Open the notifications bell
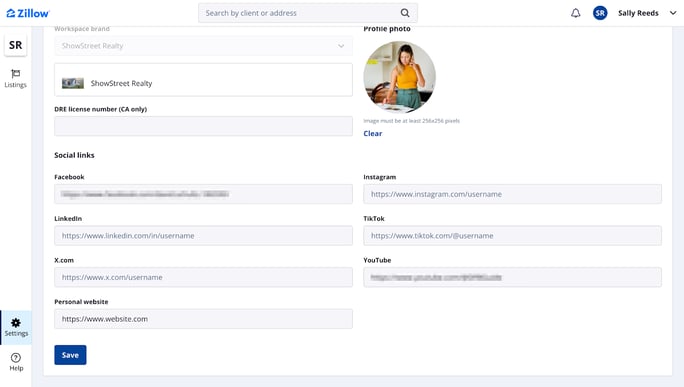684x387 pixels. click(576, 13)
